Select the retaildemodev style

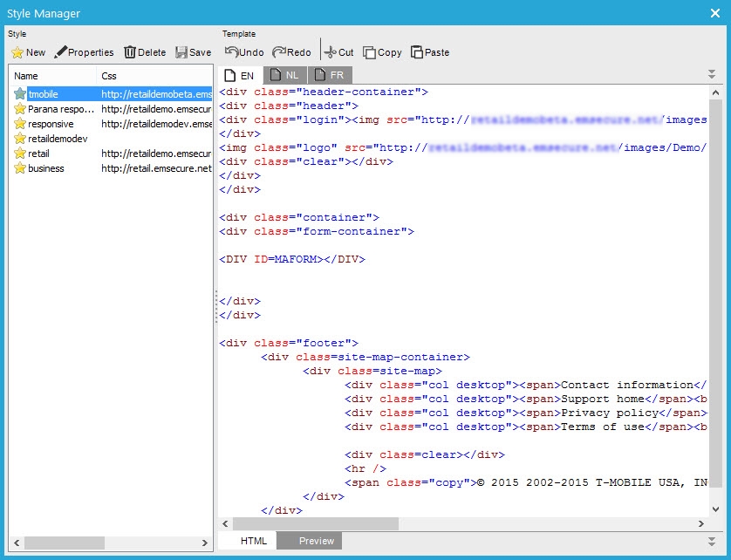tap(58, 139)
